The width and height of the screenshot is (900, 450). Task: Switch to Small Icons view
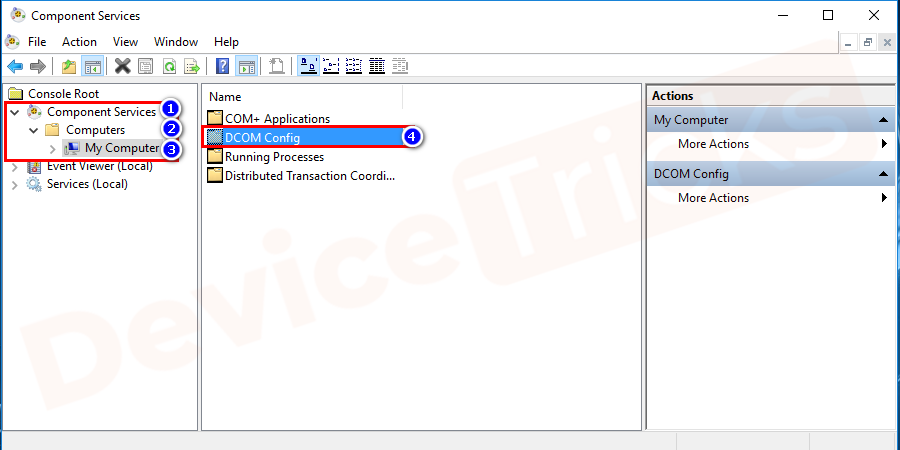tap(331, 67)
